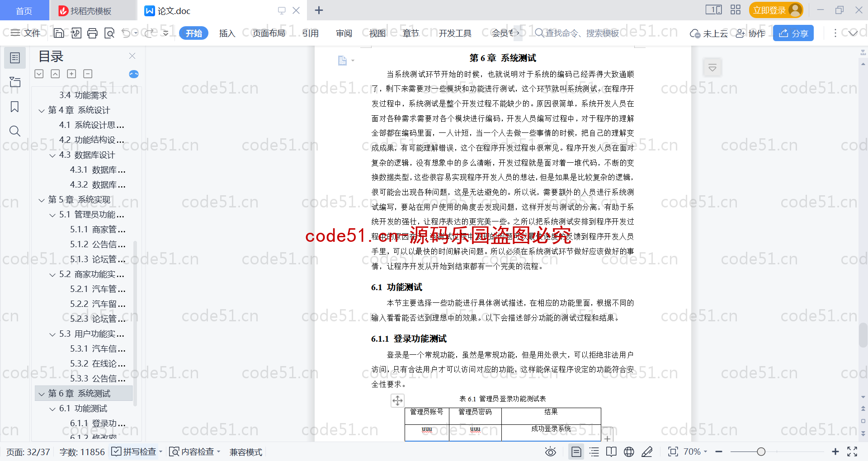Switch to web layout globe icon
This screenshot has height=461, width=868.
[x=629, y=452]
